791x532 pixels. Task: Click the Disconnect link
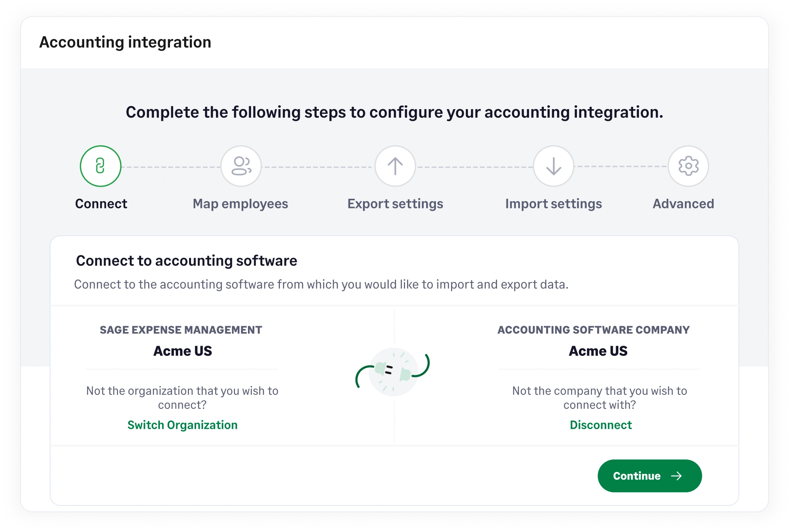pos(601,425)
